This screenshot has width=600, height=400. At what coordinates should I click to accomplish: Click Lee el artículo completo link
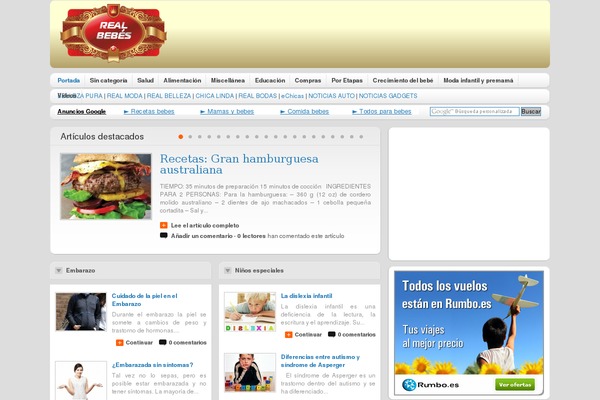tap(205, 225)
